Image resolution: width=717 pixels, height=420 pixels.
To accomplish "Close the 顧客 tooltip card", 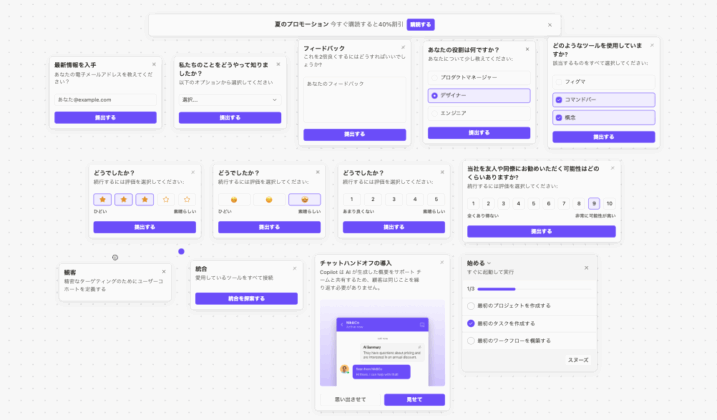I will [164, 272].
